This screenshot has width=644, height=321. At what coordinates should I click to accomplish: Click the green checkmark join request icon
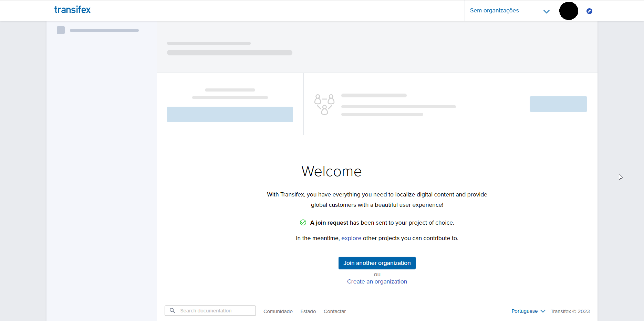(303, 223)
